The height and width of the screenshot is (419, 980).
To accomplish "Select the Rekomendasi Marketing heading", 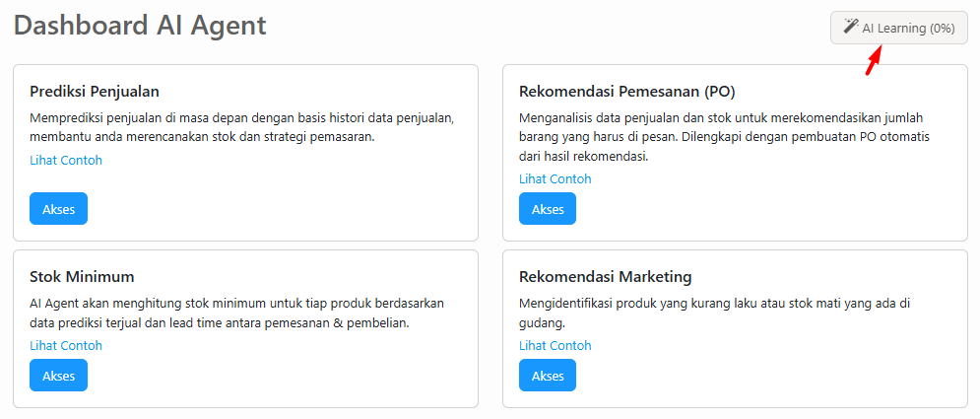I will (x=605, y=276).
